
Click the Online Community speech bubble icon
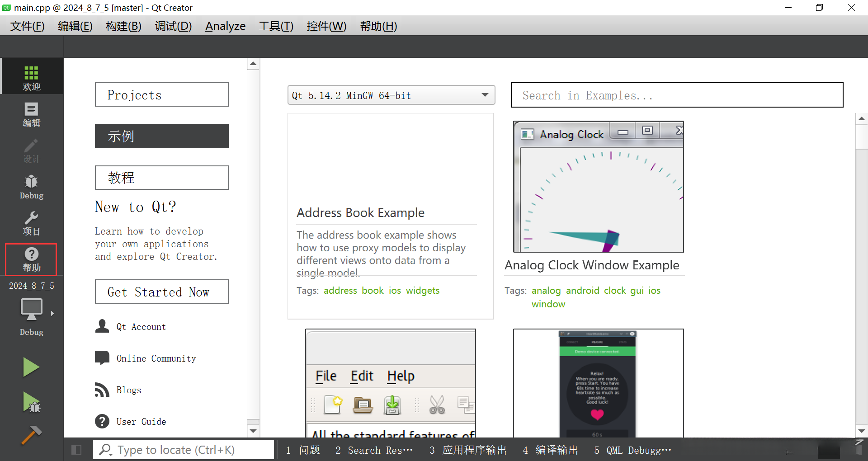click(x=102, y=358)
